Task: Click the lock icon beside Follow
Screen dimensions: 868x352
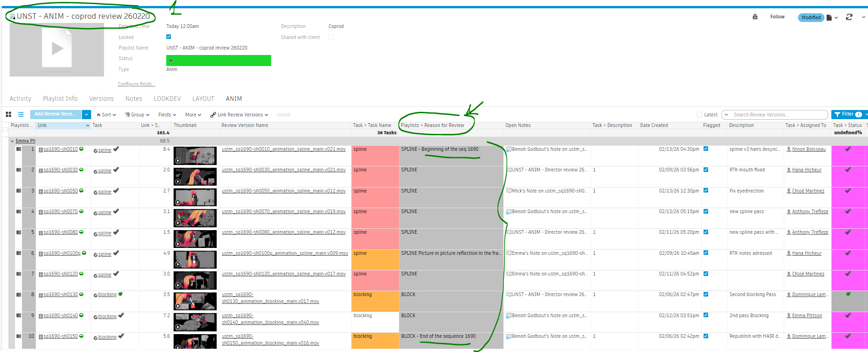Action: [x=755, y=17]
